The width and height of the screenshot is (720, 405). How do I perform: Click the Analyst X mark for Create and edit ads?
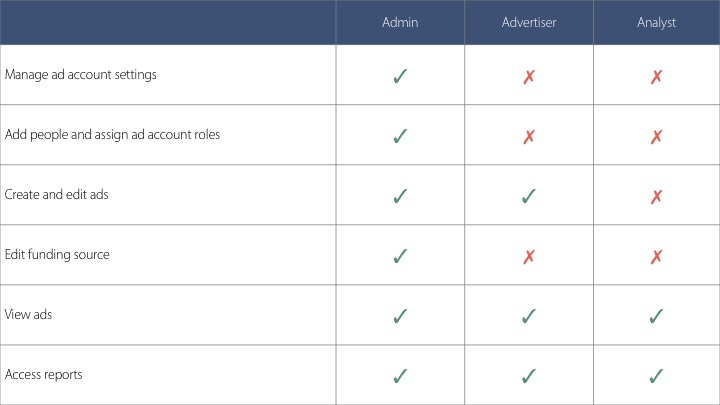point(656,197)
